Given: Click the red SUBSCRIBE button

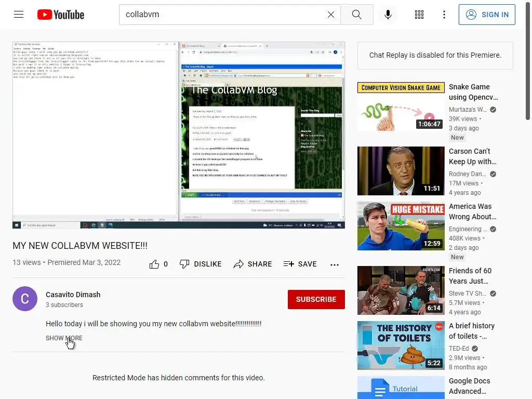Looking at the screenshot, I should click(x=316, y=299).
